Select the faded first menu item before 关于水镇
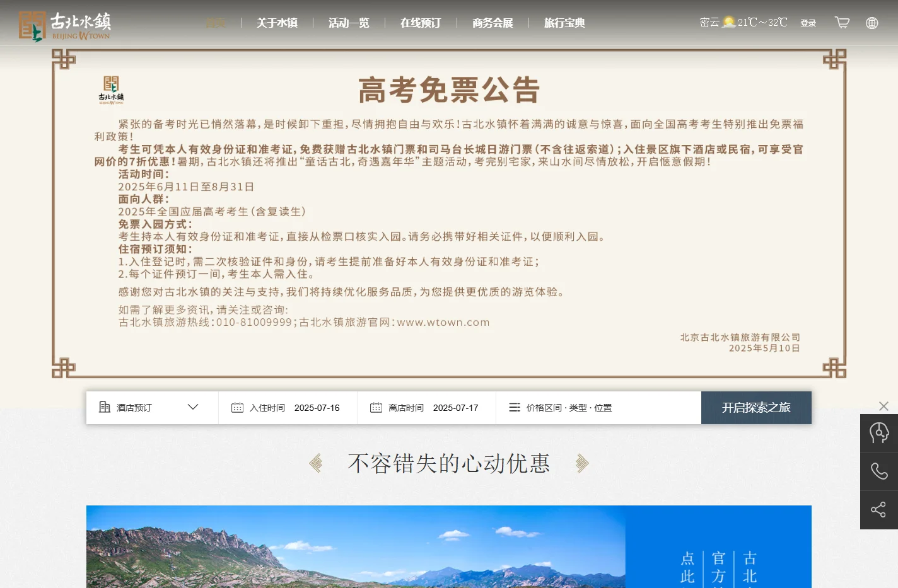Image resolution: width=898 pixels, height=588 pixels. click(215, 23)
